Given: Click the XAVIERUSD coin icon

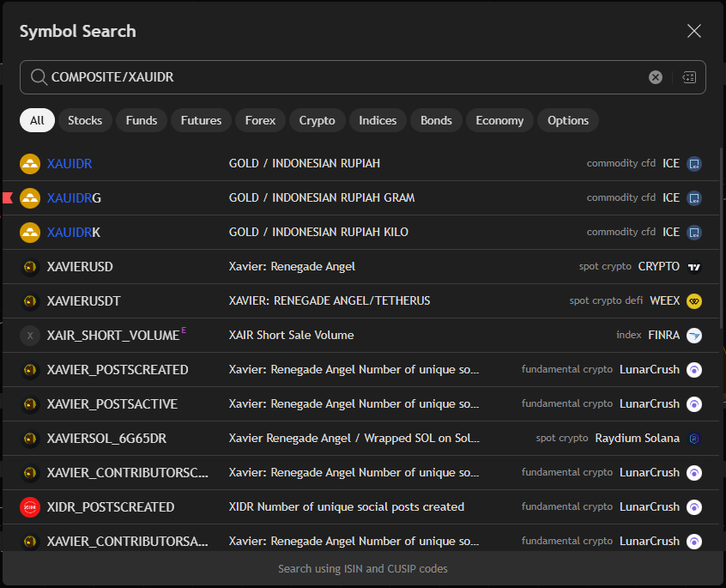Looking at the screenshot, I should point(30,267).
